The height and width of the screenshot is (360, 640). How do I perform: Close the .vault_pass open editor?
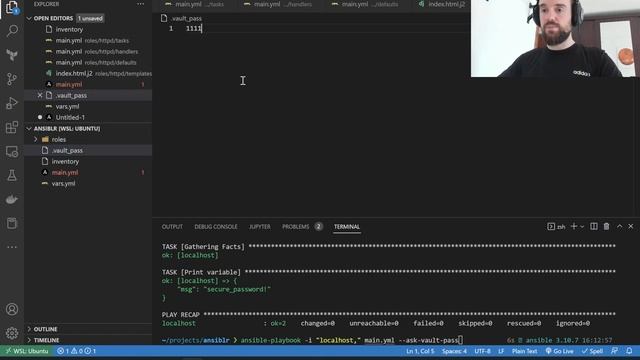pos(40,95)
